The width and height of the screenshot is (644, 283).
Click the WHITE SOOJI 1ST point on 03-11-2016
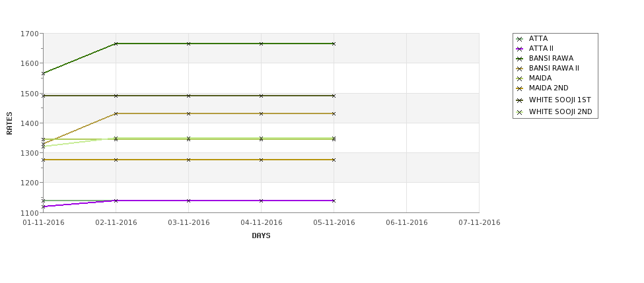[x=188, y=96]
